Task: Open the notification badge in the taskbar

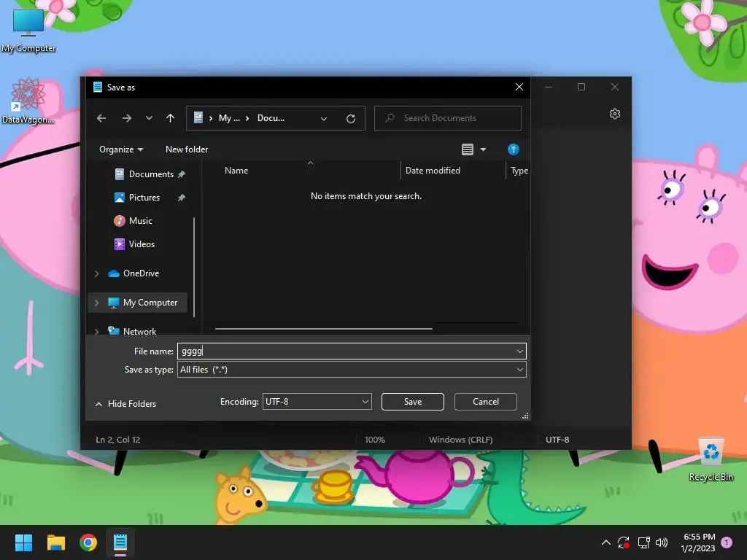Action: 727,542
